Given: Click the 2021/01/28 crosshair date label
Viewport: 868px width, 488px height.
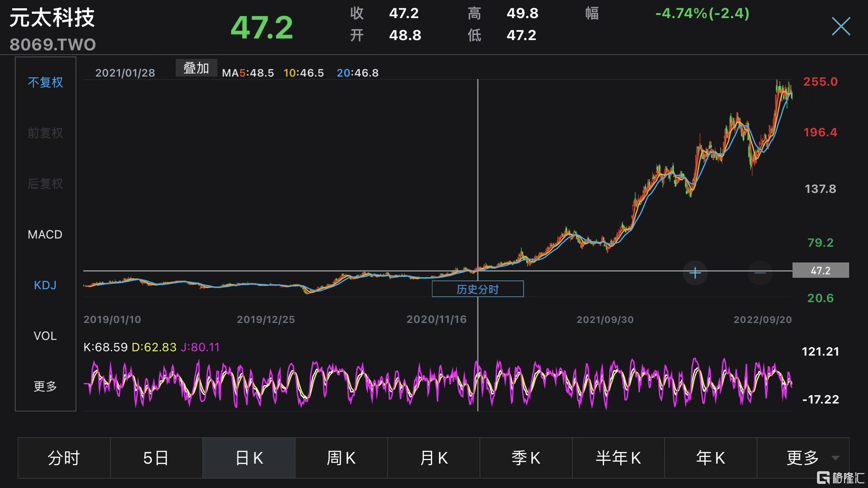Looking at the screenshot, I should click(125, 73).
